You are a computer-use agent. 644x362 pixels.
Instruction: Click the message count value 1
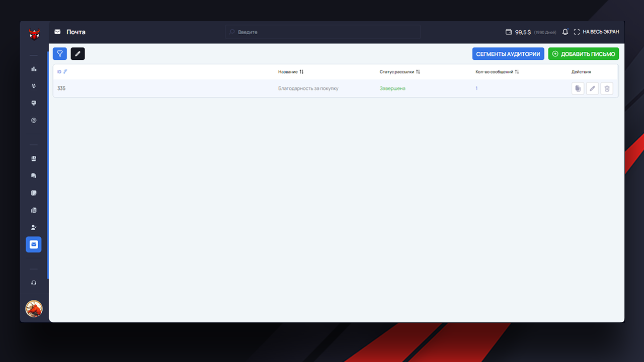(476, 88)
